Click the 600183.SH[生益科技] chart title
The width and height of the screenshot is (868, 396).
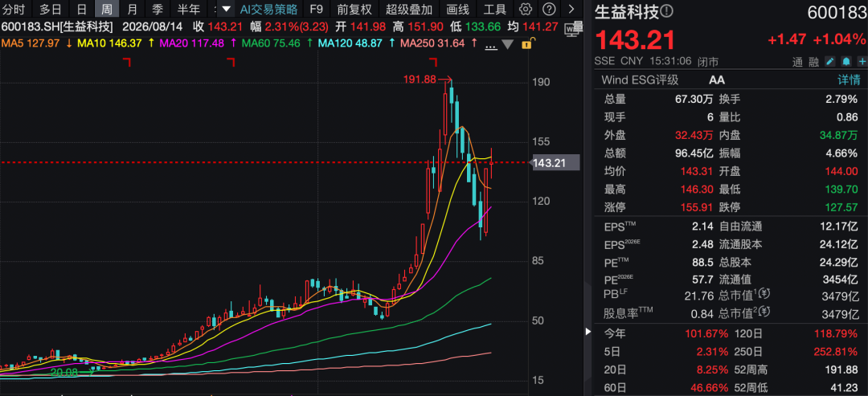(58, 27)
